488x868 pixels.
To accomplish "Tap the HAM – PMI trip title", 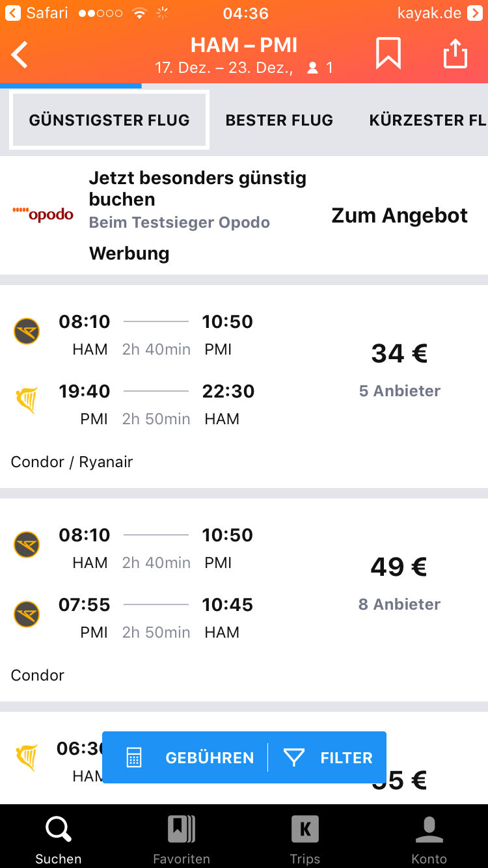I will [244, 45].
